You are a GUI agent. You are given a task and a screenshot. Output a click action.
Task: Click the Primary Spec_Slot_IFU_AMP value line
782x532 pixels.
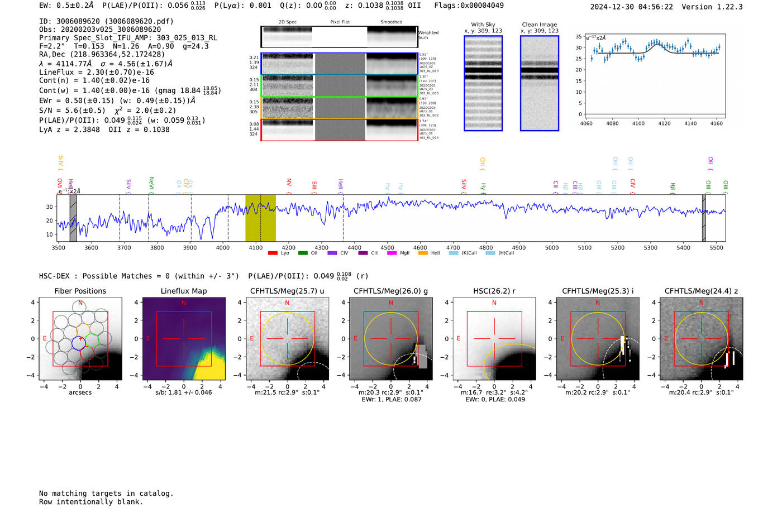tap(128, 38)
